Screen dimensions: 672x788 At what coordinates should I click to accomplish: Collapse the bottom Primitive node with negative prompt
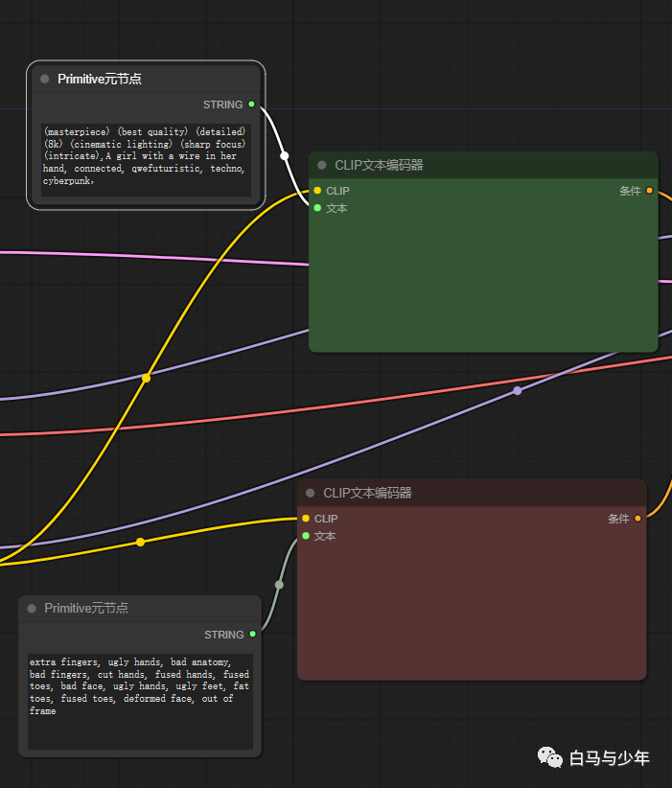[x=32, y=608]
